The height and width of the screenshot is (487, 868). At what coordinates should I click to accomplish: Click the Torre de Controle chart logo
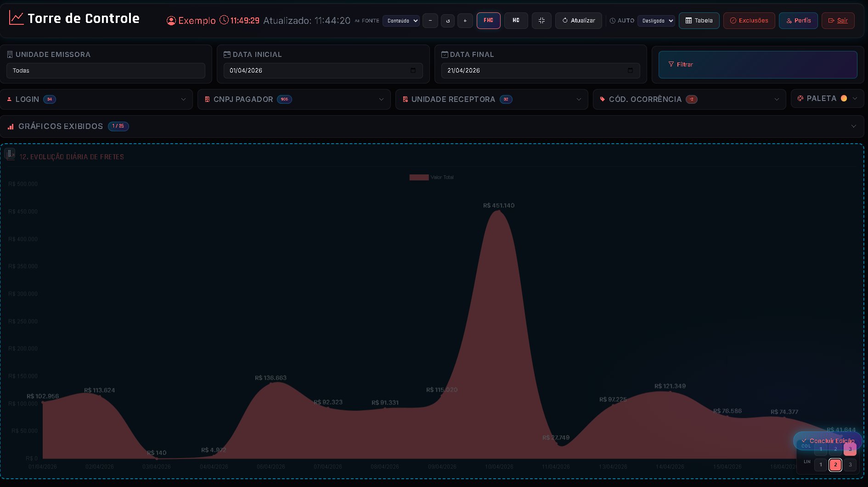point(17,18)
